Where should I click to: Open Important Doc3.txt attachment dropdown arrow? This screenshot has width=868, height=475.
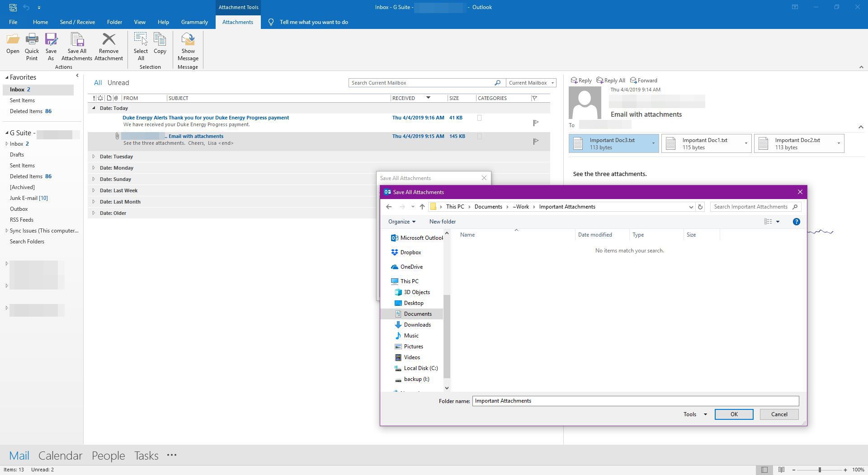tap(653, 143)
